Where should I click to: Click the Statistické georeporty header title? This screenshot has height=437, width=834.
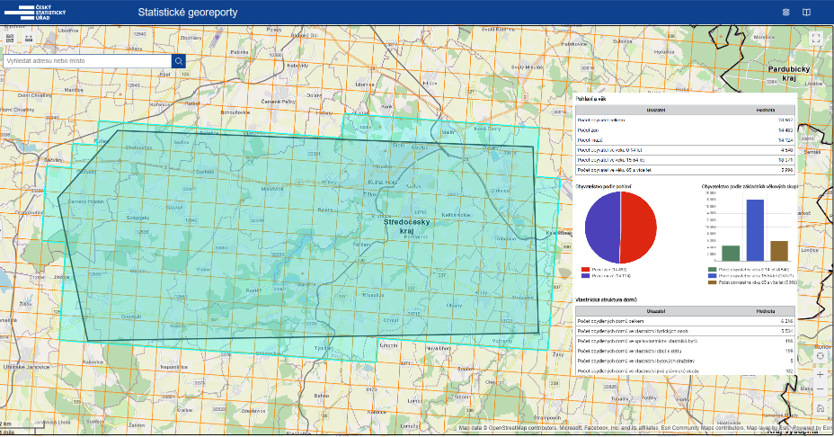pyautogui.click(x=188, y=12)
